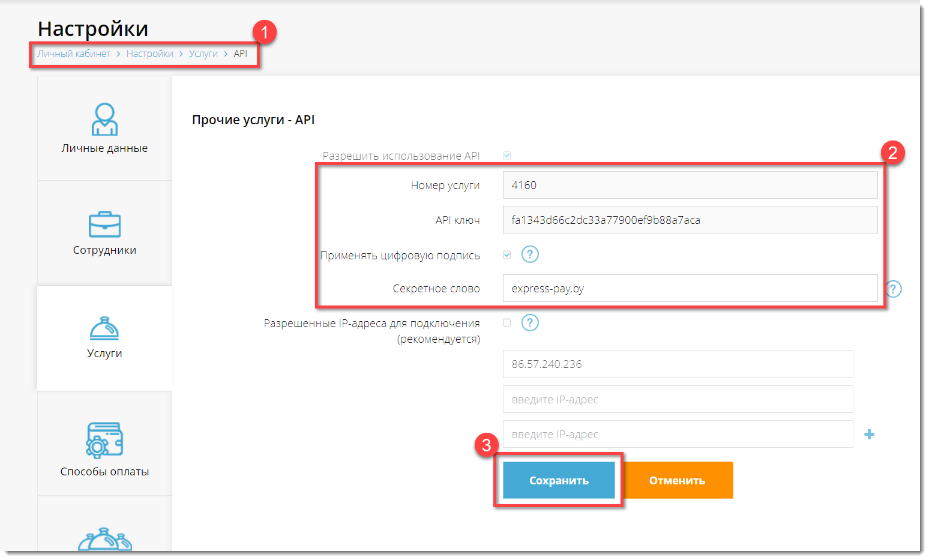Save settings with Сохранить button

pyautogui.click(x=559, y=480)
